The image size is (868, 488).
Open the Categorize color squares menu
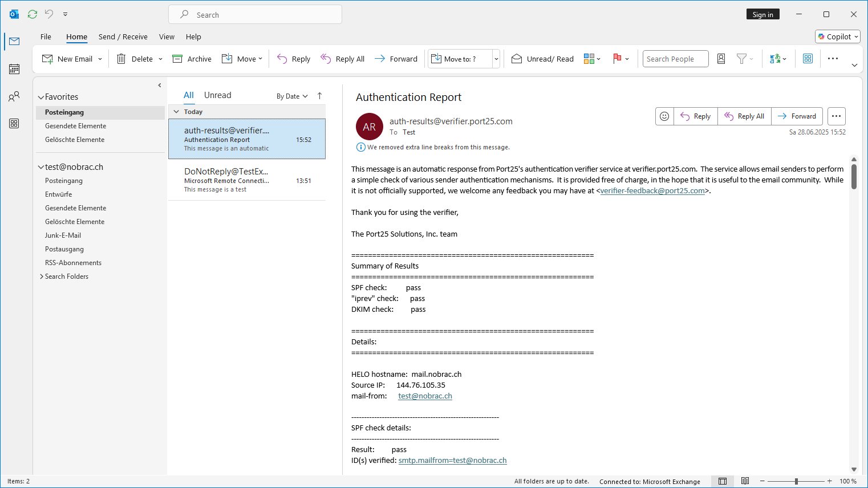pyautogui.click(x=593, y=59)
